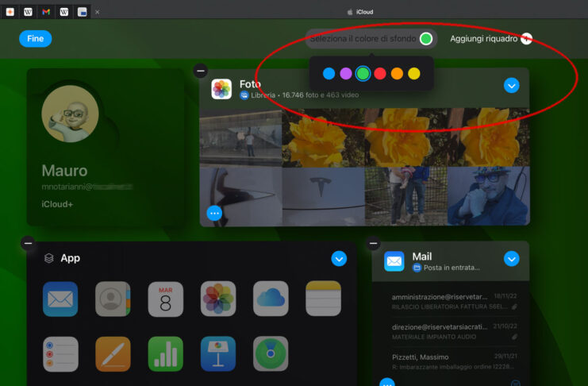Open email from amministrazione@riservetar...
Image resolution: width=588 pixels, height=386 pixels.
[x=454, y=302]
